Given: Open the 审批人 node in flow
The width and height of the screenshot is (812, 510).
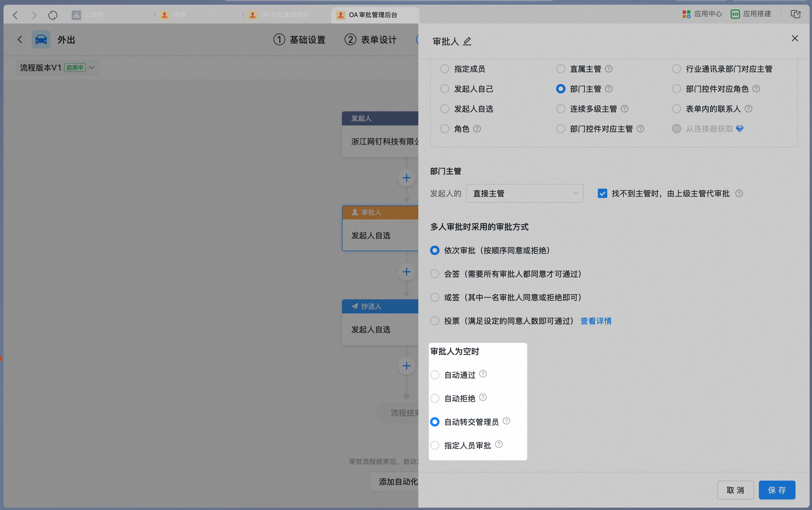Looking at the screenshot, I should (380, 228).
